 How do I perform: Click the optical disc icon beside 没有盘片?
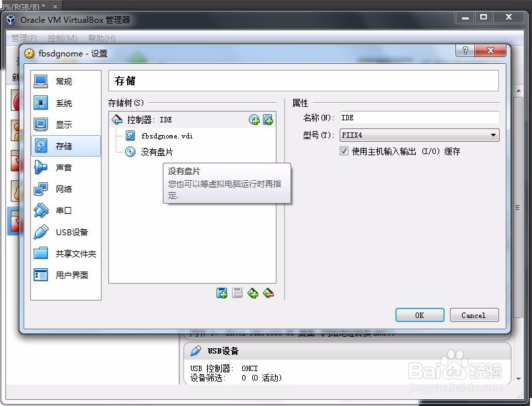pos(130,152)
